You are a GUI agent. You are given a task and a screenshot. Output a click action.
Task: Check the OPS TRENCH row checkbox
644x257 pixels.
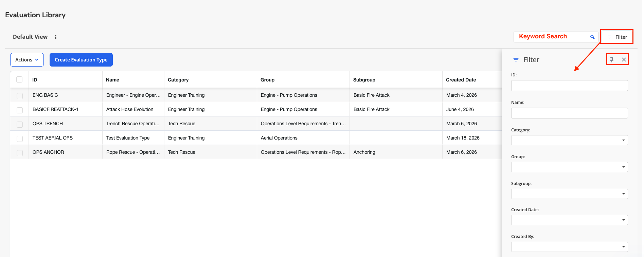point(20,124)
